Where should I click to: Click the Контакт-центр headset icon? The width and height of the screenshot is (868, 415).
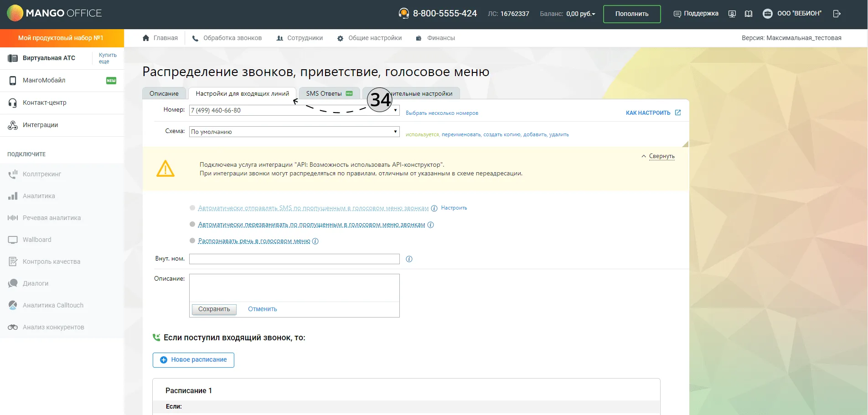coord(13,103)
